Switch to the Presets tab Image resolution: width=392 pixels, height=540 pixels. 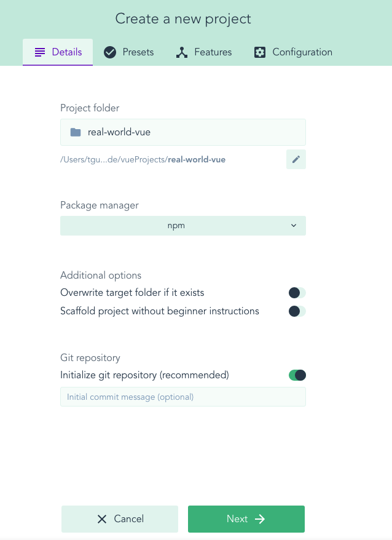tap(129, 52)
